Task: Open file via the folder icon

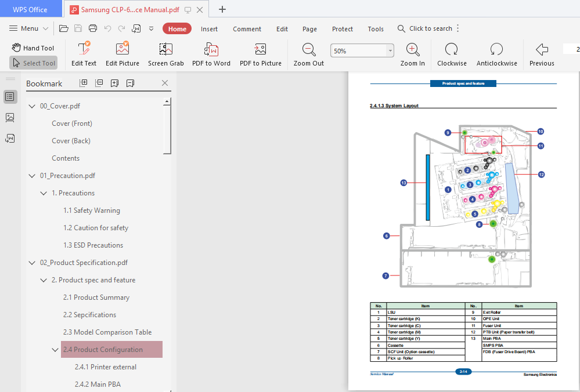Action: click(64, 28)
